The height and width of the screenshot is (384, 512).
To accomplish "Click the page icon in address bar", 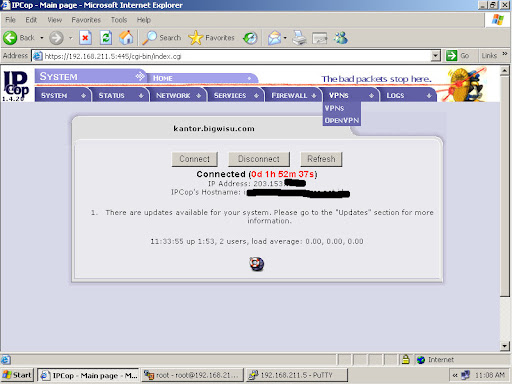I will tap(38, 56).
